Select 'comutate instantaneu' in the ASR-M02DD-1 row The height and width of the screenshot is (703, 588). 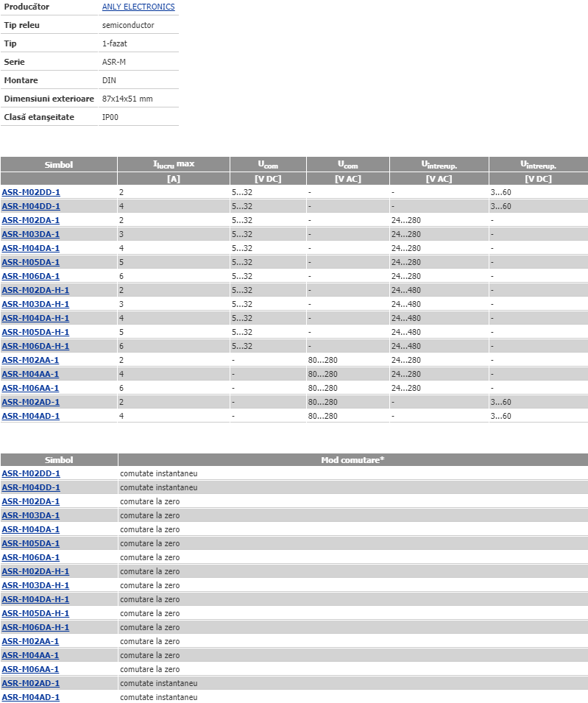tap(159, 473)
